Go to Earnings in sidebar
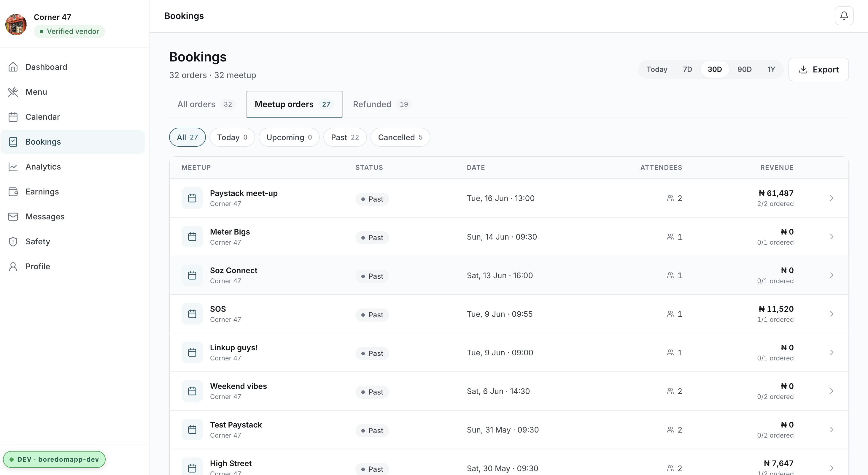This screenshot has width=868, height=475. (73, 191)
